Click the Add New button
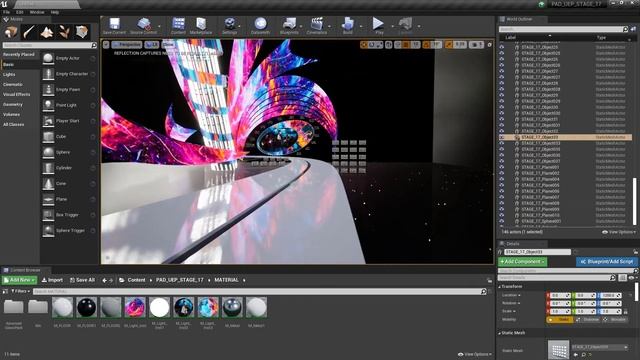 20,280
